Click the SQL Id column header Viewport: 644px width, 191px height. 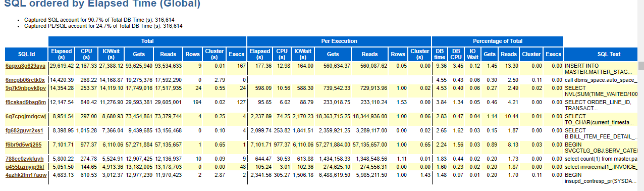pos(26,54)
